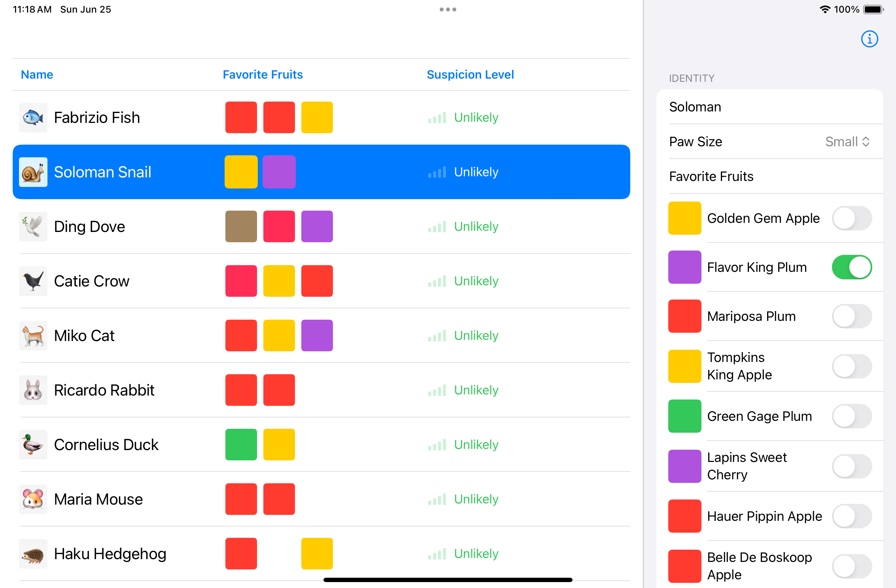Enable the Golden Gem Apple toggle
This screenshot has height=588, width=896.
pos(852,218)
